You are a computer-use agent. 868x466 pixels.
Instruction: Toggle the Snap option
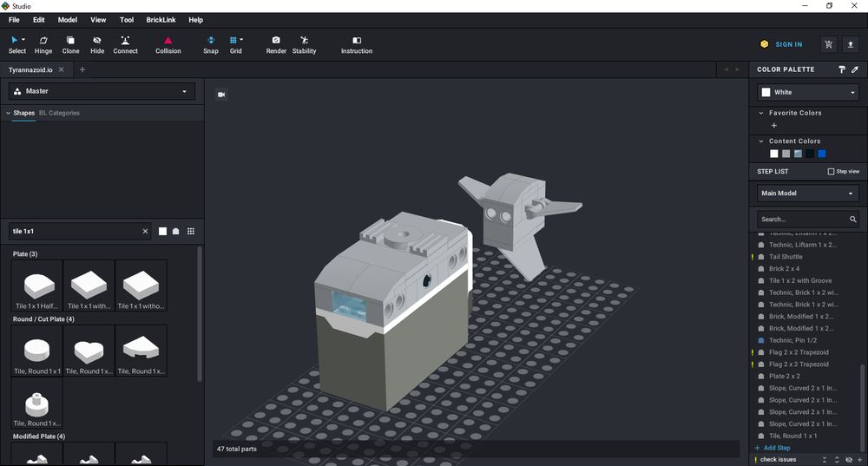pos(211,44)
